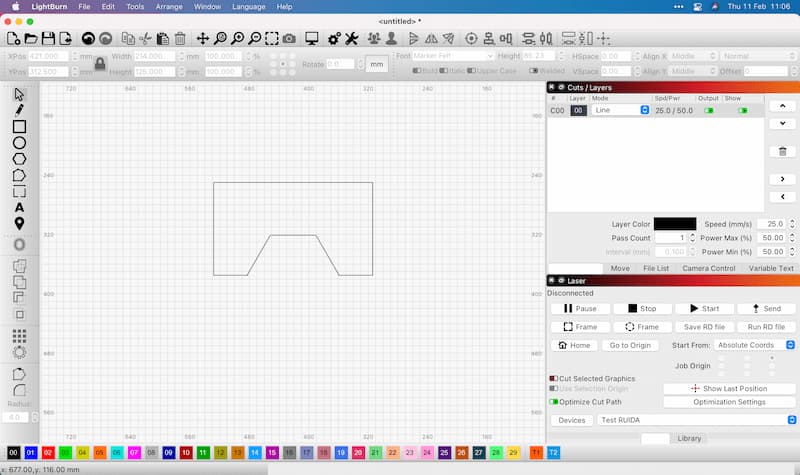
Task: Click the Camera capture icon in toolbar
Action: pyautogui.click(x=289, y=39)
